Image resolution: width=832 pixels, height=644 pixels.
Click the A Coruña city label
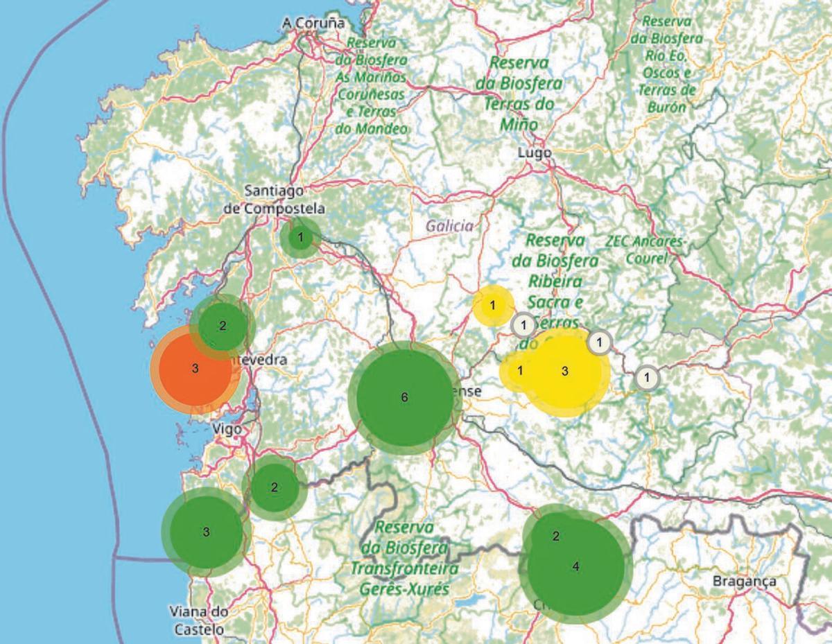[313, 23]
